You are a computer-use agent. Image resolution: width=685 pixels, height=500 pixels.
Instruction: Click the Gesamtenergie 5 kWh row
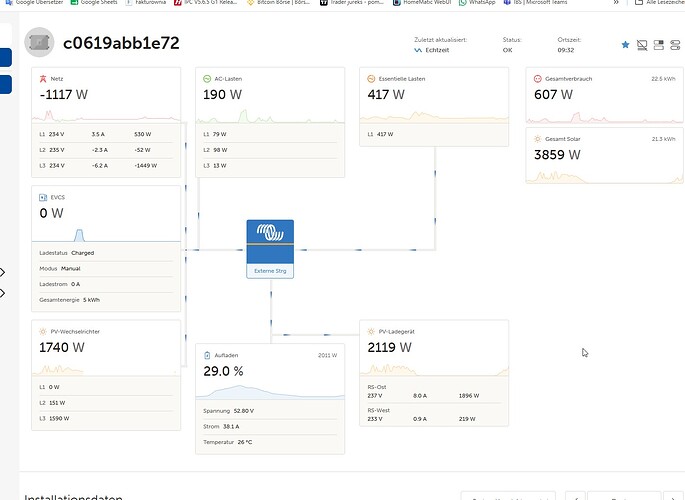coord(106,300)
